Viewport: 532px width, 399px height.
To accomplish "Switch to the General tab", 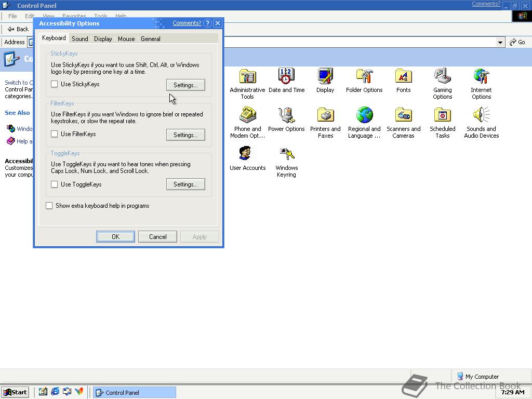I will (151, 38).
